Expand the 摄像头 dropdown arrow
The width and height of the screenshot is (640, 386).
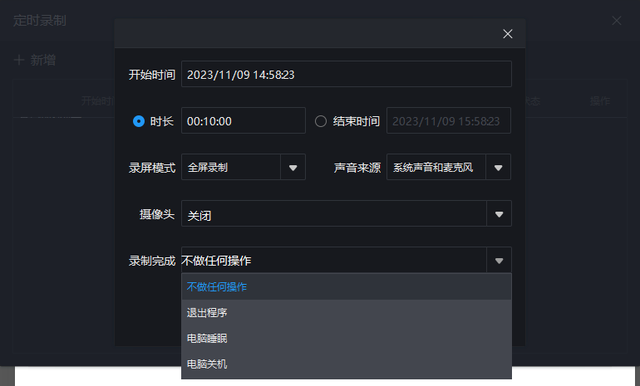(x=499, y=214)
